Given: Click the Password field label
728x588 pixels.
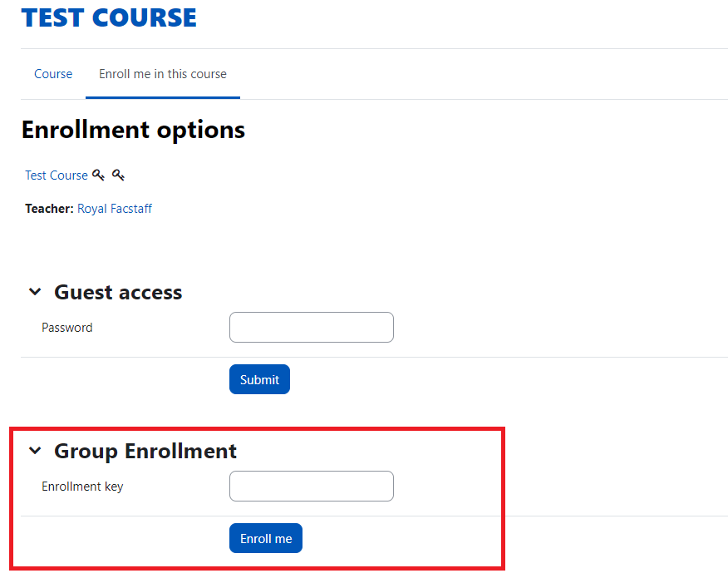Looking at the screenshot, I should tap(66, 328).
